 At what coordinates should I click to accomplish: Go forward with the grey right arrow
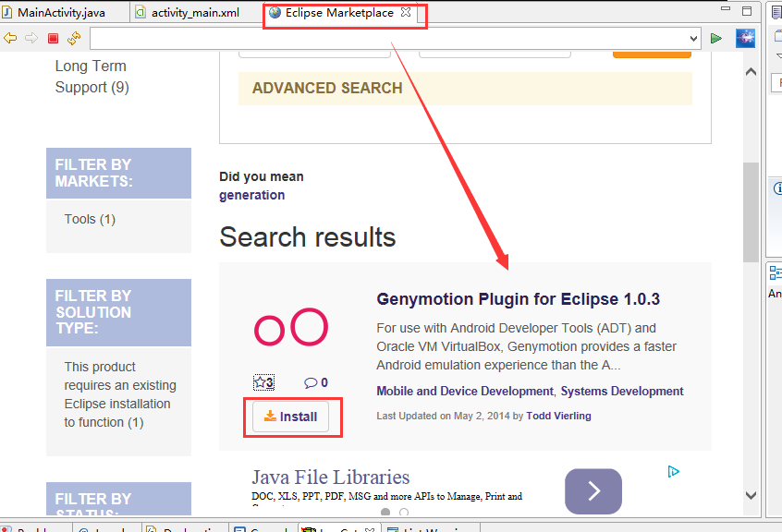click(31, 38)
